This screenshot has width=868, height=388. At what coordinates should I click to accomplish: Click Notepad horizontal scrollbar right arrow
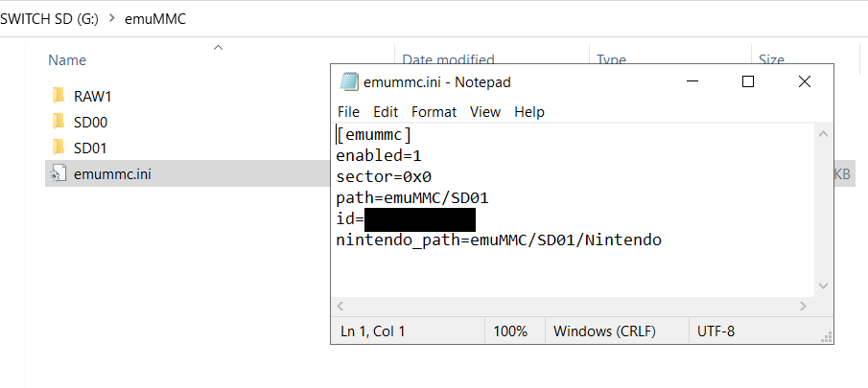803,306
